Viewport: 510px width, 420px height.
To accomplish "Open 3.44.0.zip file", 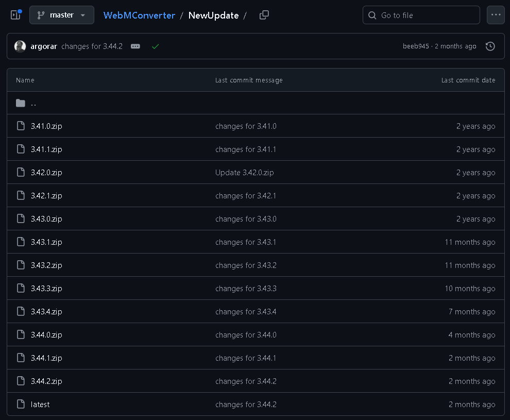I will point(46,335).
